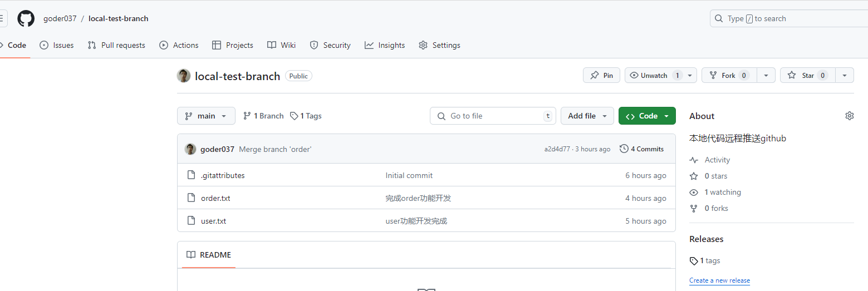Image resolution: width=868 pixels, height=291 pixels.
Task: Expand the Unwatch notifications dropdown arrow
Action: coord(690,76)
